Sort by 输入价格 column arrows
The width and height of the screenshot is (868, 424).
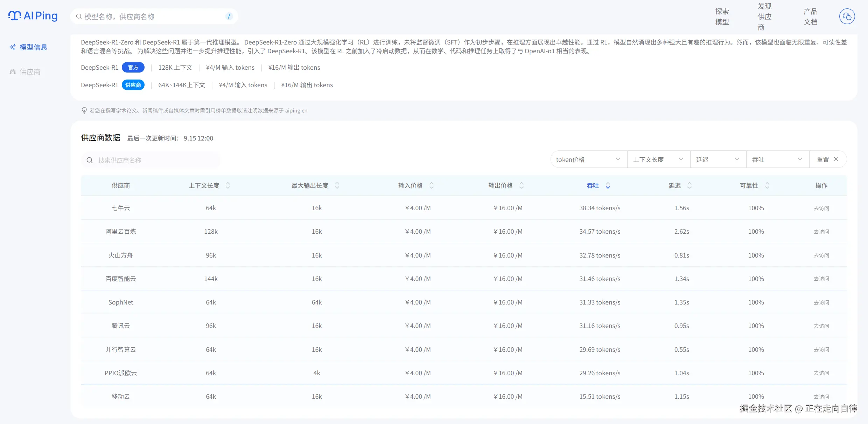tap(432, 185)
